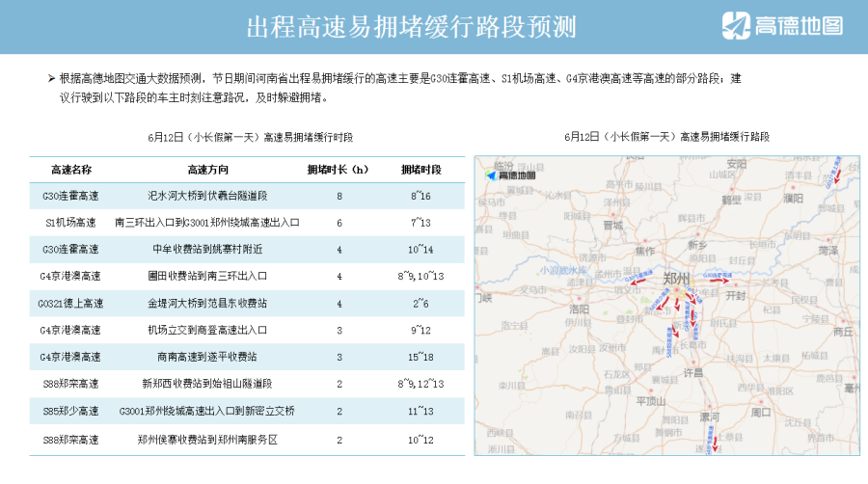Select the 拥堵时段 column header
The width and height of the screenshot is (868, 484).
coord(420,169)
